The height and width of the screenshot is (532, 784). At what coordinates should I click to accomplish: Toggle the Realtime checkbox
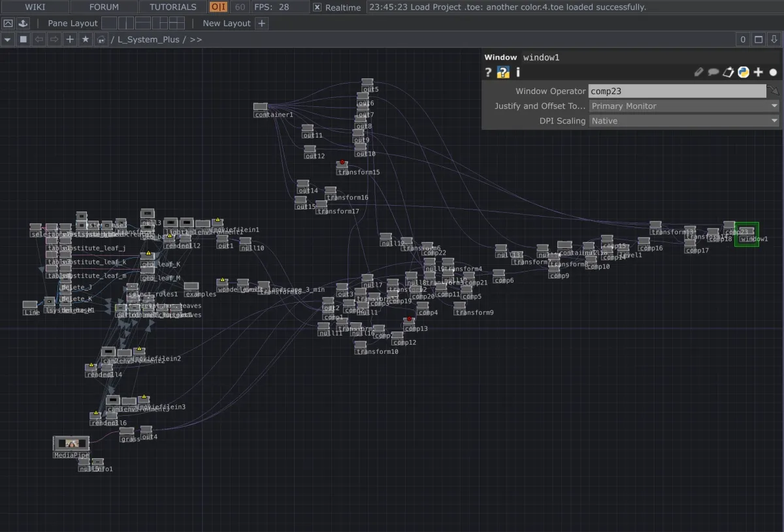tap(317, 7)
